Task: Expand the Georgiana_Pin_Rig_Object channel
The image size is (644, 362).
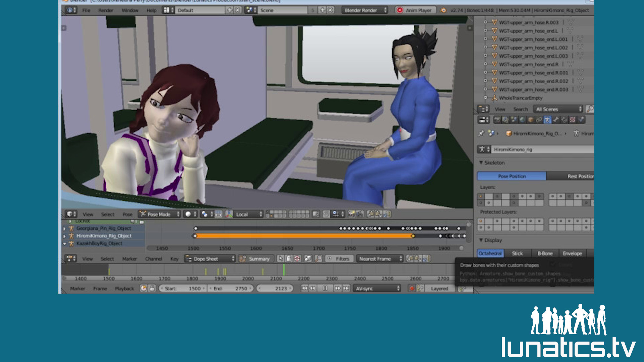Action: click(x=64, y=229)
